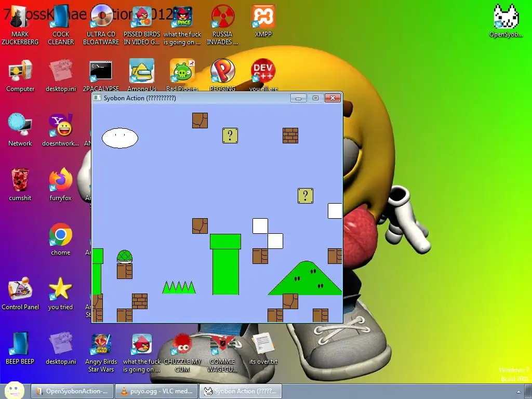Image resolution: width=532 pixels, height=399 pixels.
Task: Open the furryfox Firefox shortcut
Action: click(60, 184)
